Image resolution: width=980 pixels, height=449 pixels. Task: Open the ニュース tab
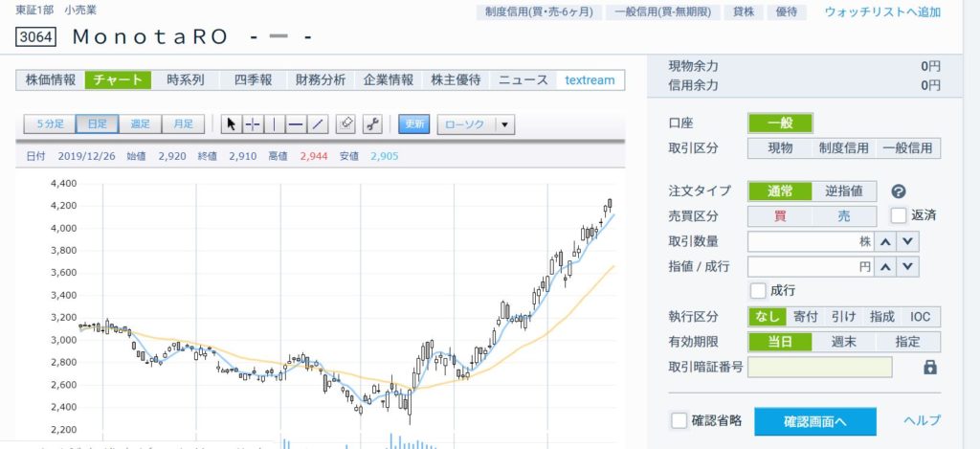[x=523, y=80]
